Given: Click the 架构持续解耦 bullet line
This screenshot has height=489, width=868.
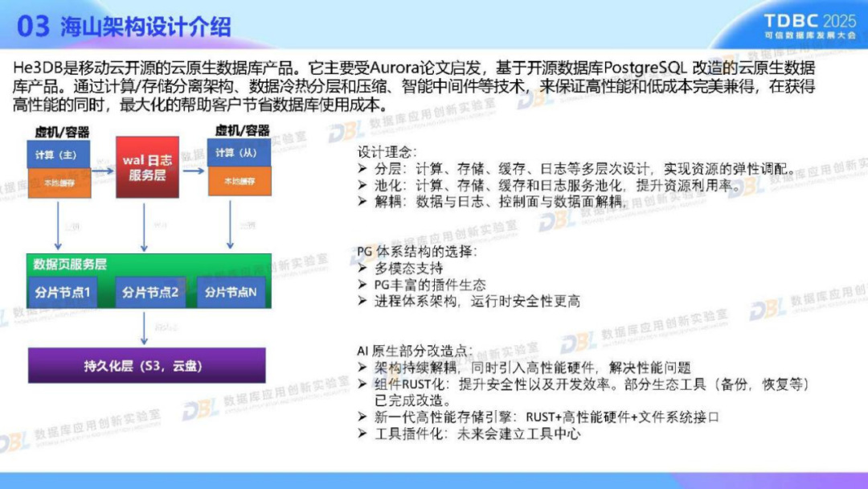Looking at the screenshot, I should (x=524, y=368).
